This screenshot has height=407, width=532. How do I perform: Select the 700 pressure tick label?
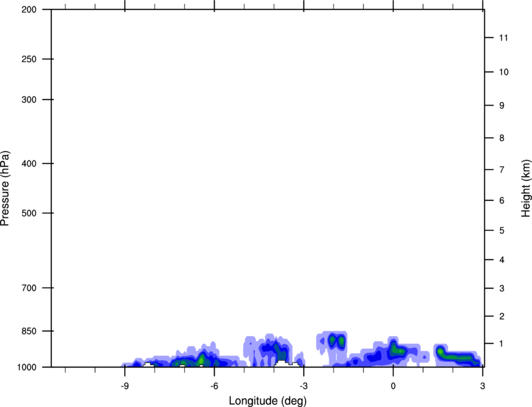(29, 288)
